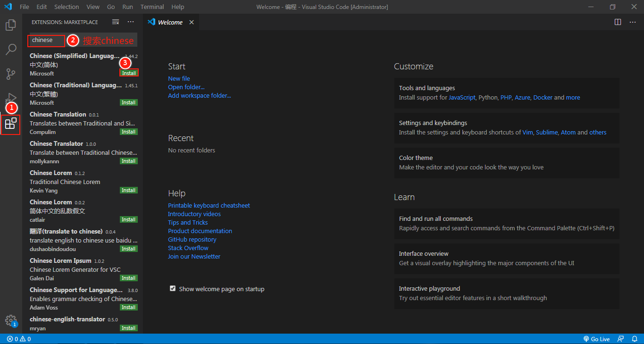Install Chinese (Traditional) Language Pack

tap(129, 102)
